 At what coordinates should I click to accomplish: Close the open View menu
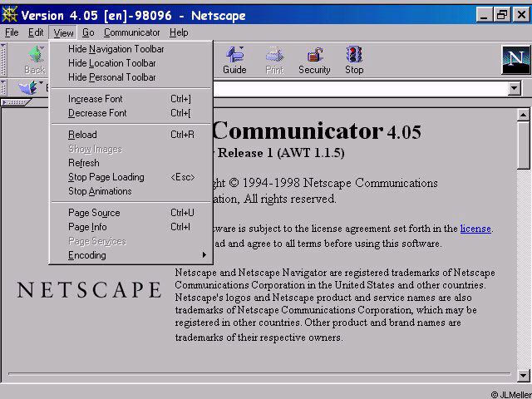pyautogui.click(x=63, y=33)
